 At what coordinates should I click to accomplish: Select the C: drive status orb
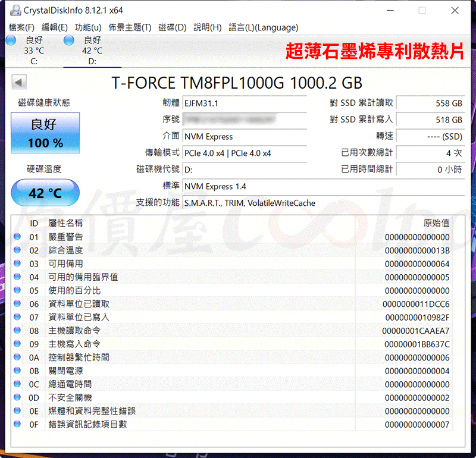coord(11,40)
